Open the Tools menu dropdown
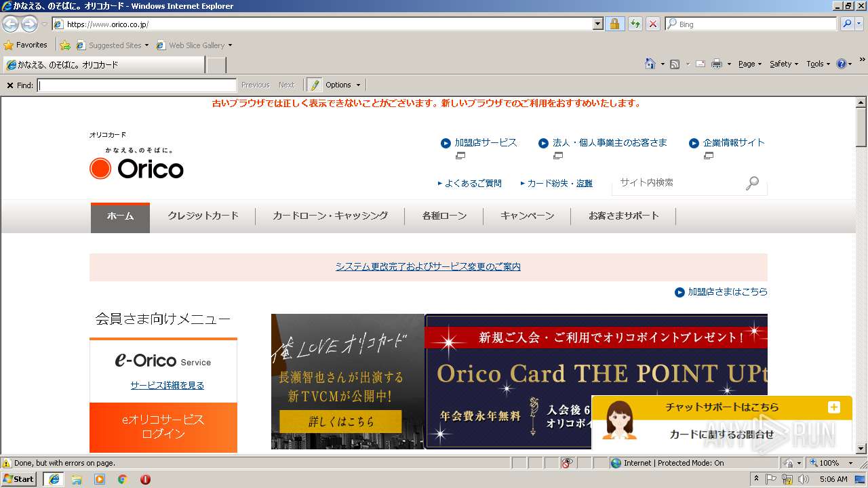 [818, 64]
